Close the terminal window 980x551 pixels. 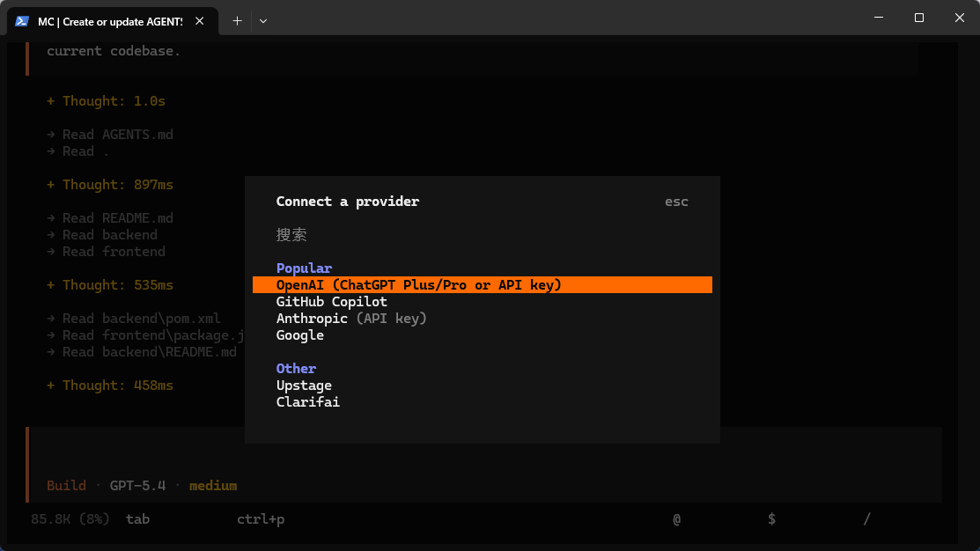960,18
